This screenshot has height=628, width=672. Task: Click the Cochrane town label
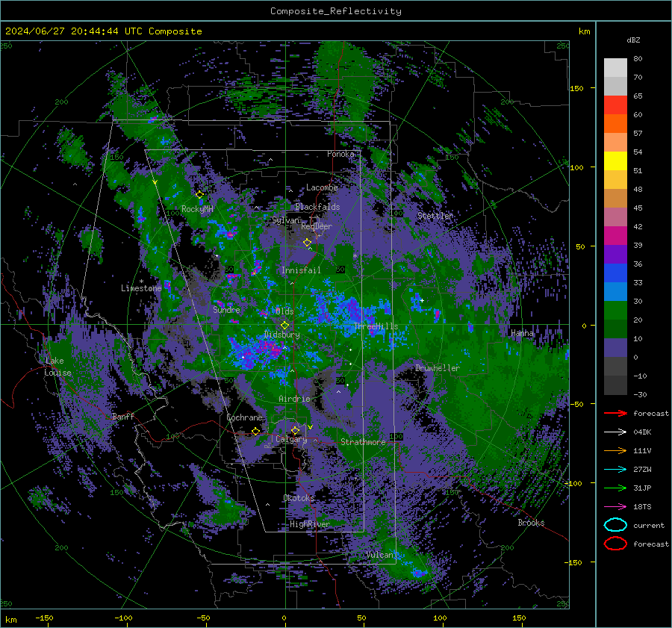244,417
